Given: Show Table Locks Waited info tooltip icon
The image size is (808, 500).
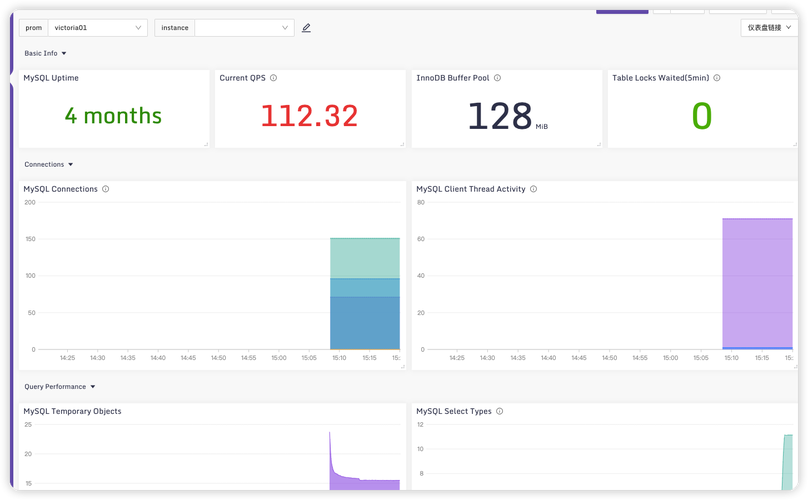Looking at the screenshot, I should (717, 78).
